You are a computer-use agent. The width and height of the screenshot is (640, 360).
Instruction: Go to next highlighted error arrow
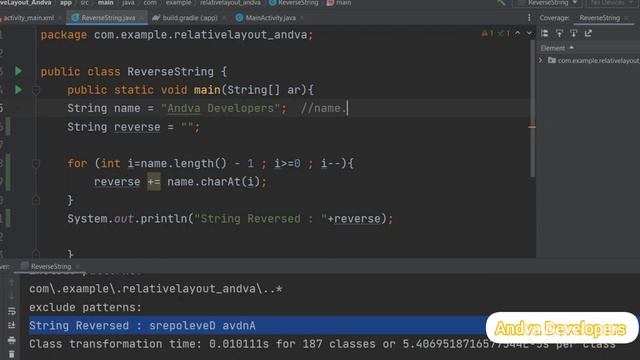click(x=529, y=33)
